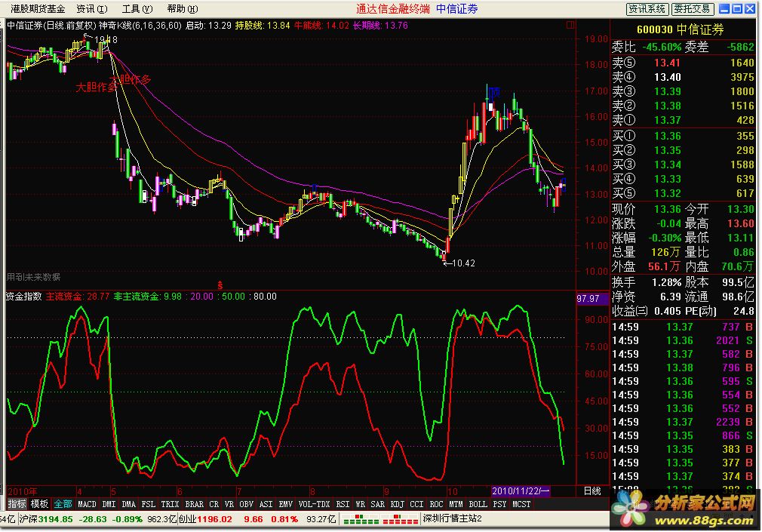The image size is (762, 532).
Task: Minimize the trading terminal window
Action: click(724, 9)
